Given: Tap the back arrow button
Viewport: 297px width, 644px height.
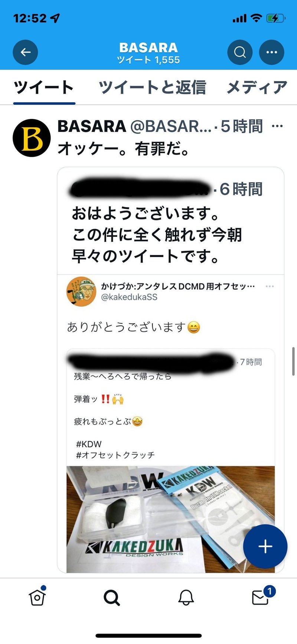Looking at the screenshot, I should pyautogui.click(x=25, y=52).
